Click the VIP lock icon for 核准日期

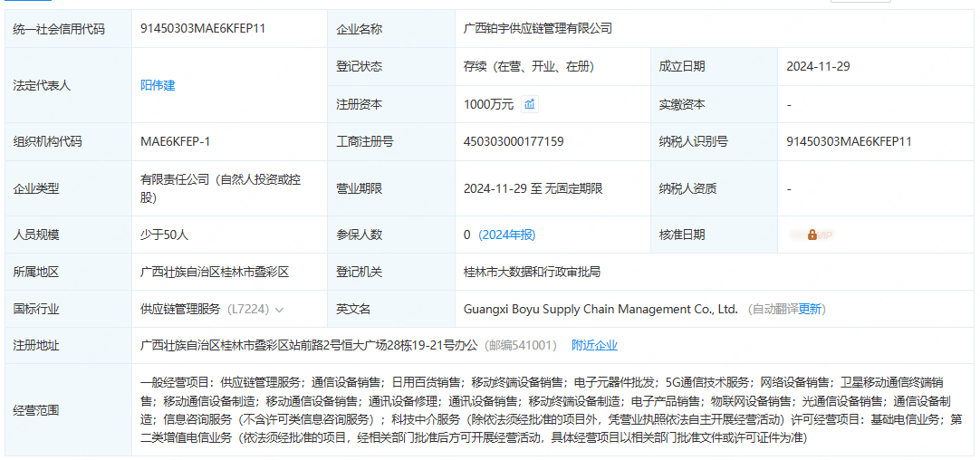[812, 235]
